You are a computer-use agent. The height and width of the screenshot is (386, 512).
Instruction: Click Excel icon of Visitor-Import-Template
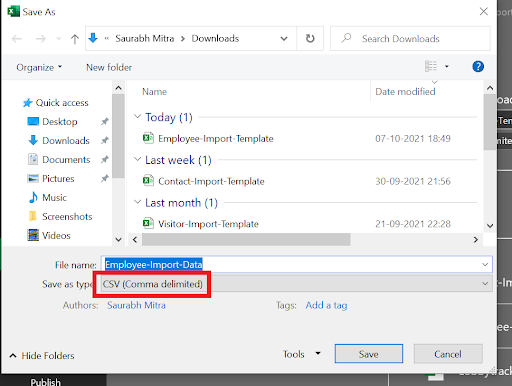tap(148, 223)
